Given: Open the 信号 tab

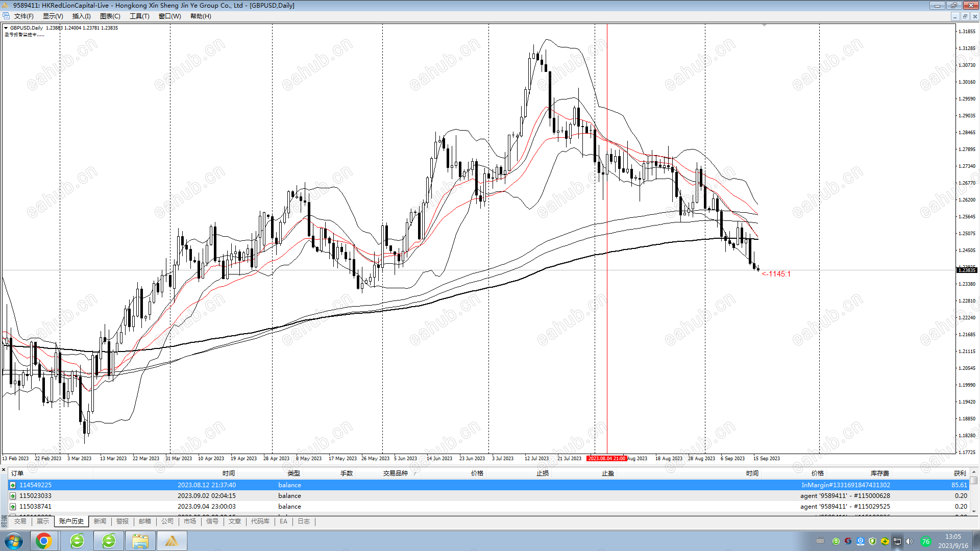Looking at the screenshot, I should click(212, 521).
